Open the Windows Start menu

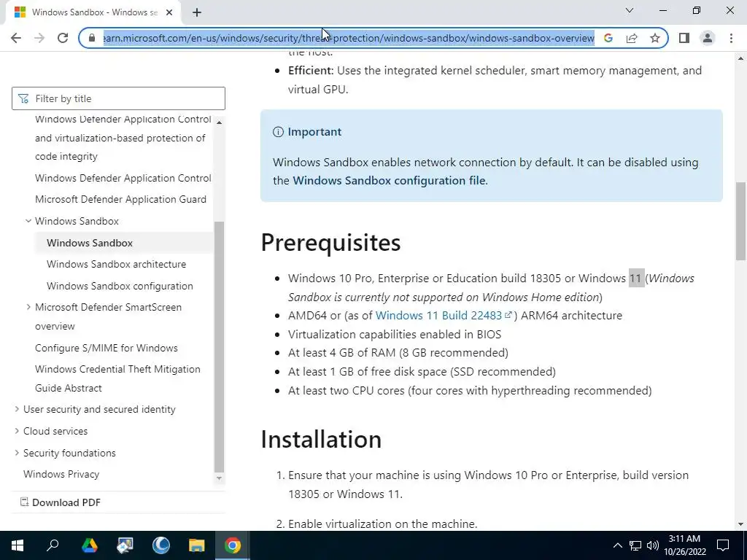click(18, 545)
